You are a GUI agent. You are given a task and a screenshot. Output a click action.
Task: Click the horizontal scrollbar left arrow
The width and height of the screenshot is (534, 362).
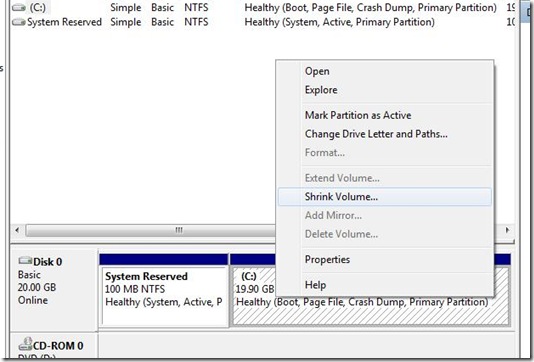pyautogui.click(x=17, y=230)
